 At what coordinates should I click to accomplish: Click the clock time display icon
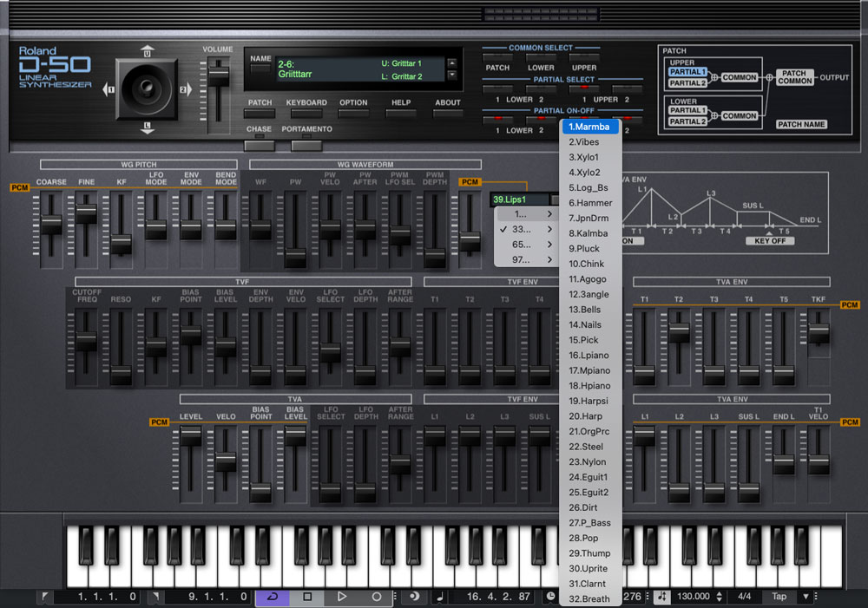coord(550,597)
